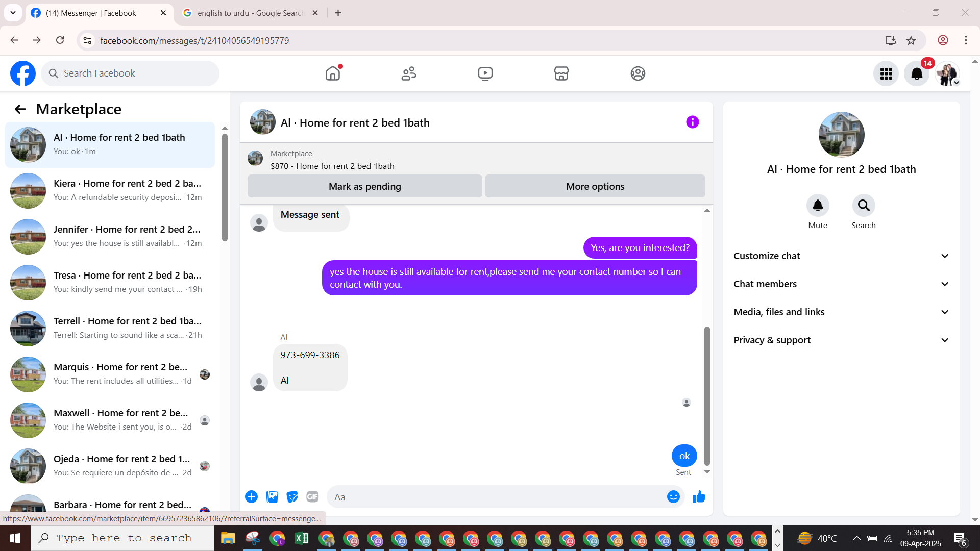Open the $870 Home for rent listing link
This screenshot has height=551, width=980.
coord(332,166)
